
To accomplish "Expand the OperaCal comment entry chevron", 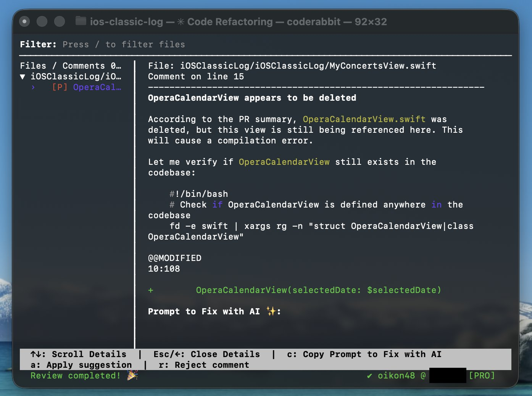I will [x=33, y=87].
